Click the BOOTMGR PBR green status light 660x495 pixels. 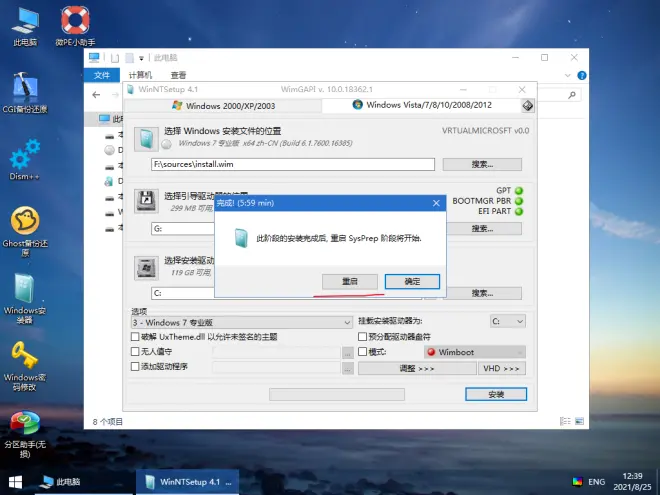519,201
